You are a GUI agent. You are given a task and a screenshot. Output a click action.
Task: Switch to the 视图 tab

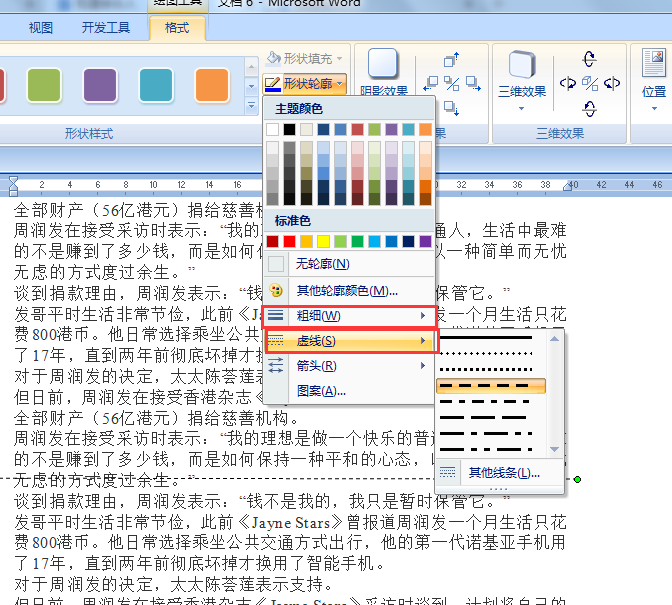[41, 27]
